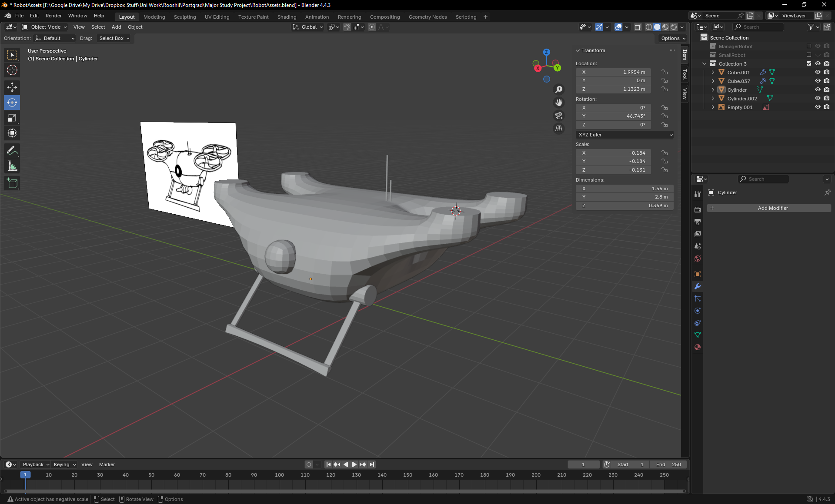Select the Measure tool

click(12, 166)
